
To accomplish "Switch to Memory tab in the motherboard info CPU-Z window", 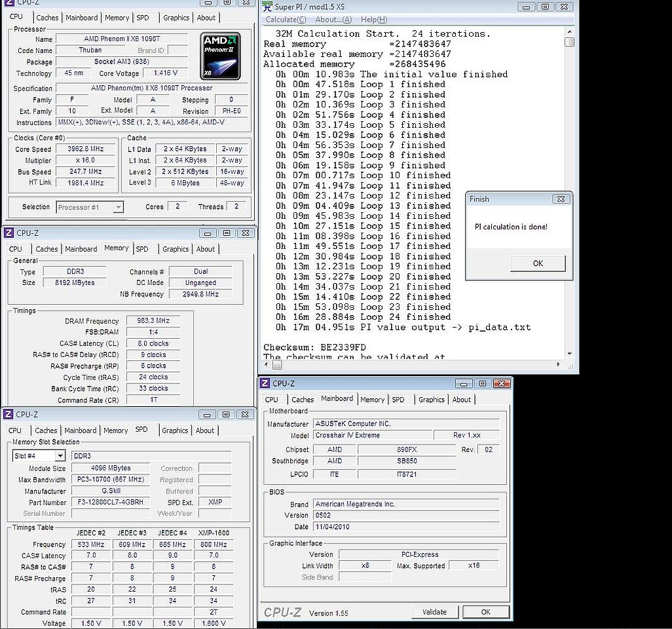I will coord(373,400).
